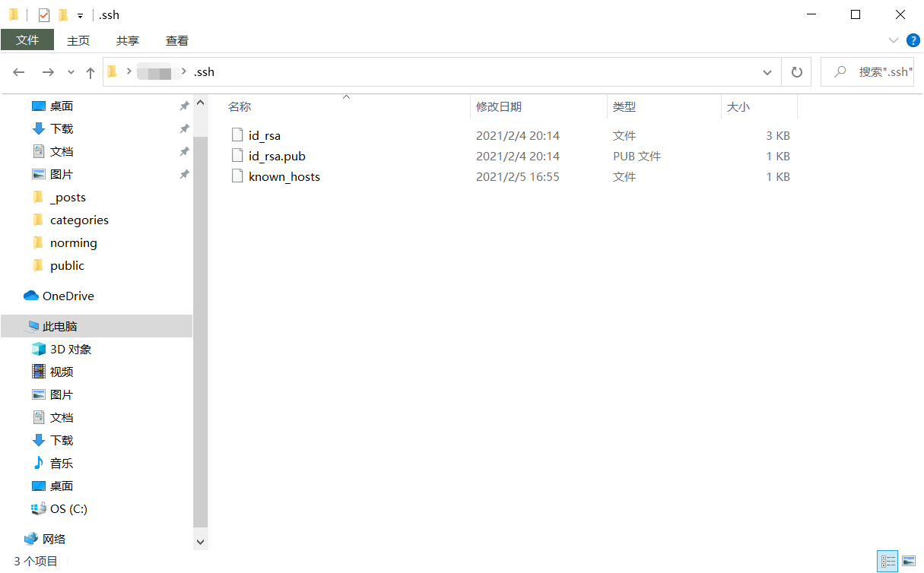Click the 3 KB size cell
The image size is (924, 573).
tap(778, 135)
